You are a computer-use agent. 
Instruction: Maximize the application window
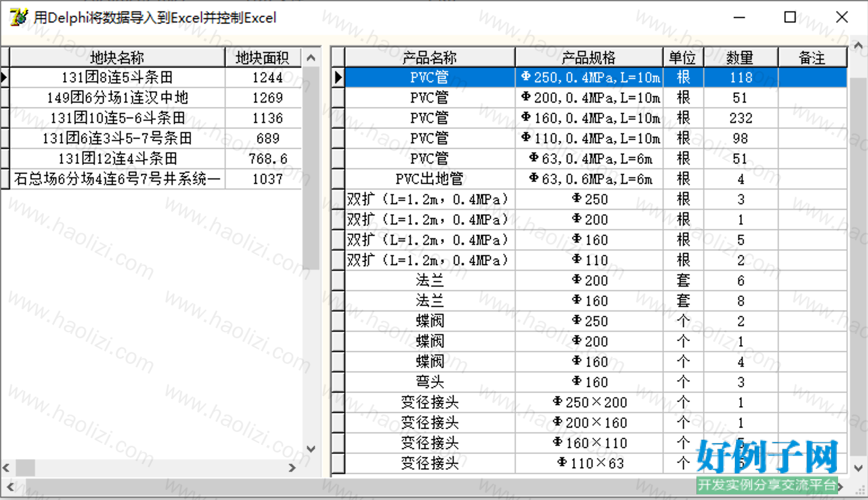point(790,17)
